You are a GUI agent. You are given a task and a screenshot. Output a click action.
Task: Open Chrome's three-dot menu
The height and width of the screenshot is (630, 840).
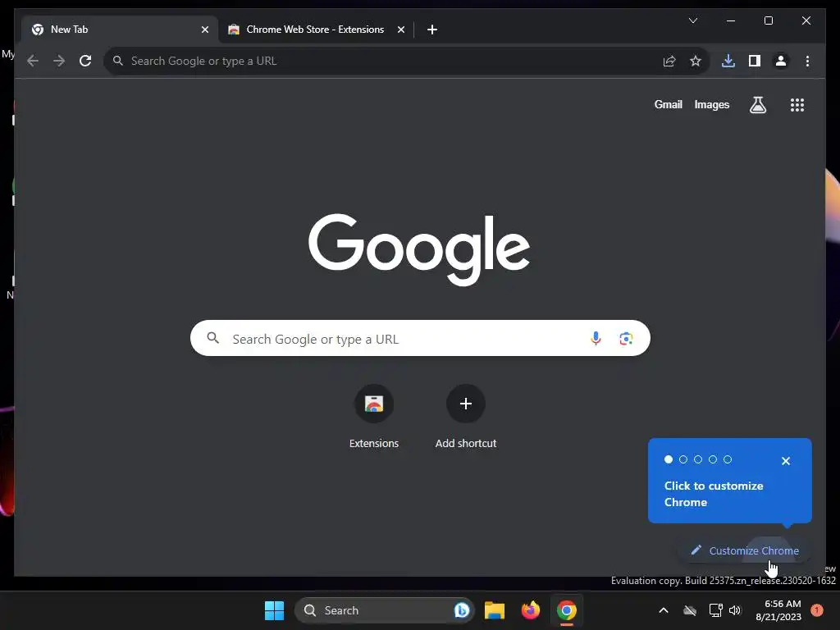[807, 61]
